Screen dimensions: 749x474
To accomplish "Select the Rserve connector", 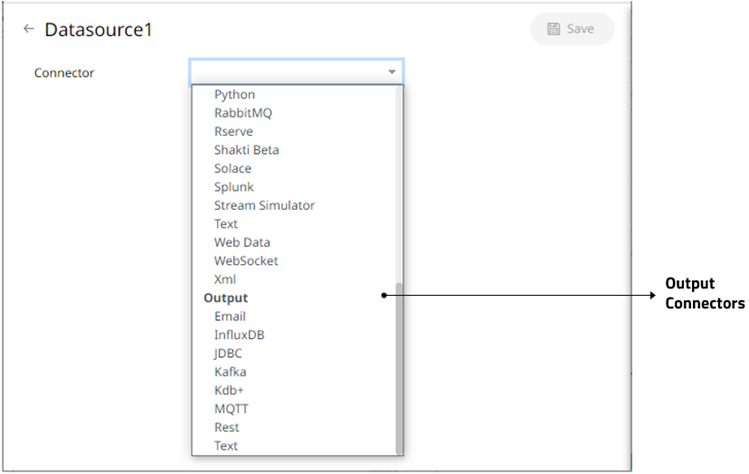I will 233,131.
